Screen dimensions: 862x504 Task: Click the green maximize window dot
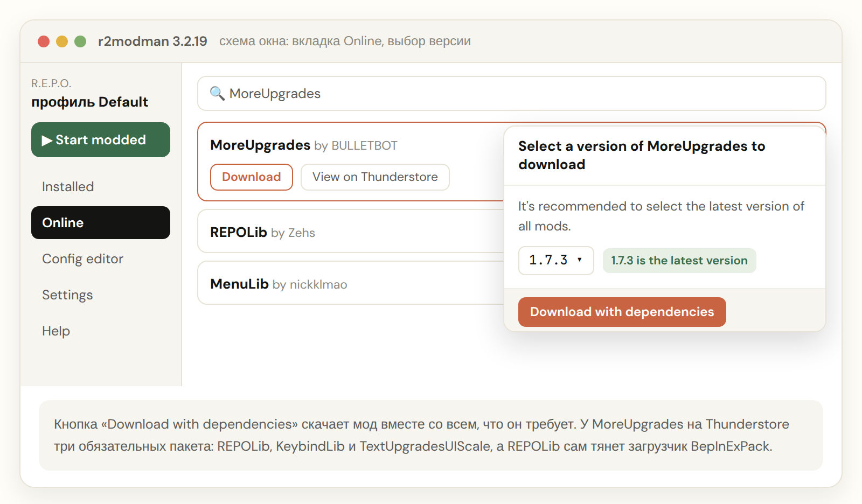tap(80, 41)
